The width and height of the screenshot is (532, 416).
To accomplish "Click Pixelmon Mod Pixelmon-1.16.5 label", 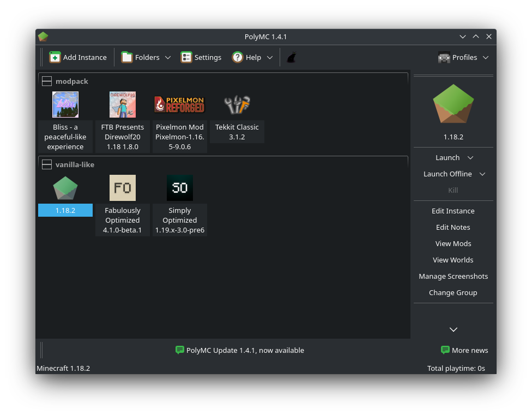I will click(x=179, y=137).
